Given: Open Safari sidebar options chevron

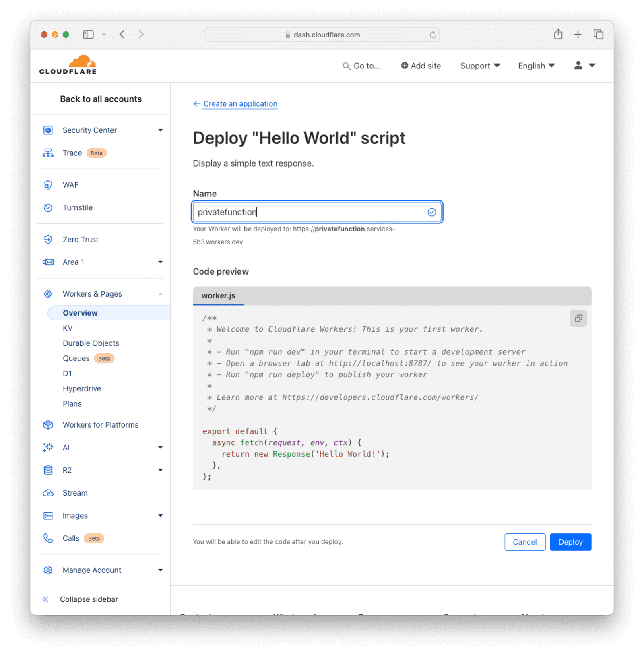Looking at the screenshot, I should [x=104, y=35].
